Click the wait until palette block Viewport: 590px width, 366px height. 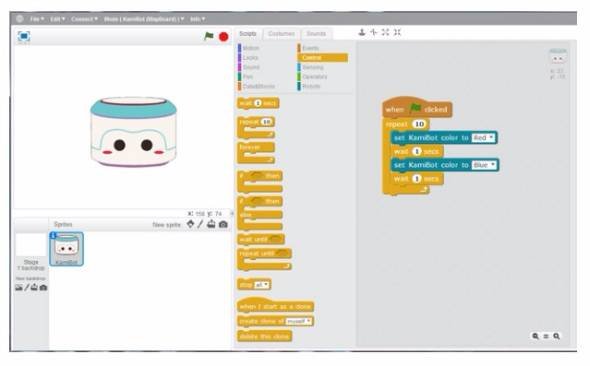pos(260,239)
